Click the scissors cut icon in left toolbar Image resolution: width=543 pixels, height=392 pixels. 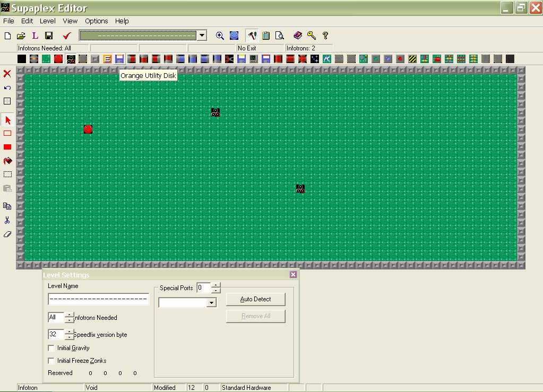[x=7, y=220]
